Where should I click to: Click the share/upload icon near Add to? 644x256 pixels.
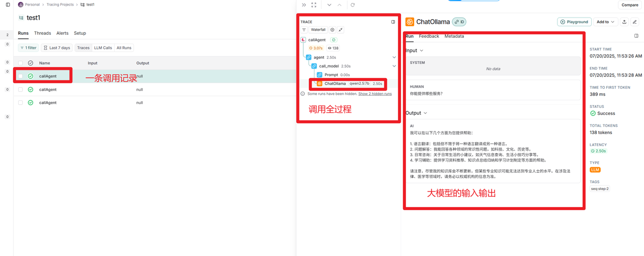pyautogui.click(x=624, y=22)
